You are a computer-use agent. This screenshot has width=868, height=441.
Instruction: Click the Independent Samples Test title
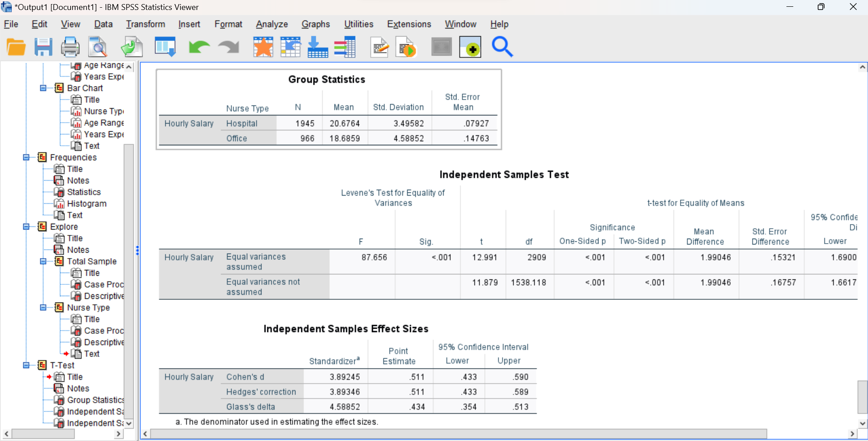coord(504,175)
